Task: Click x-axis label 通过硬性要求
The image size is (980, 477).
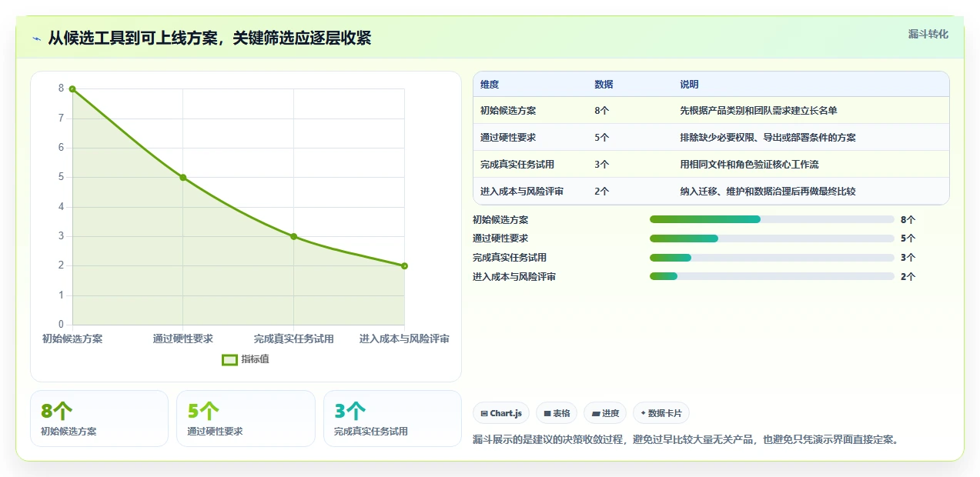Action: click(x=183, y=339)
